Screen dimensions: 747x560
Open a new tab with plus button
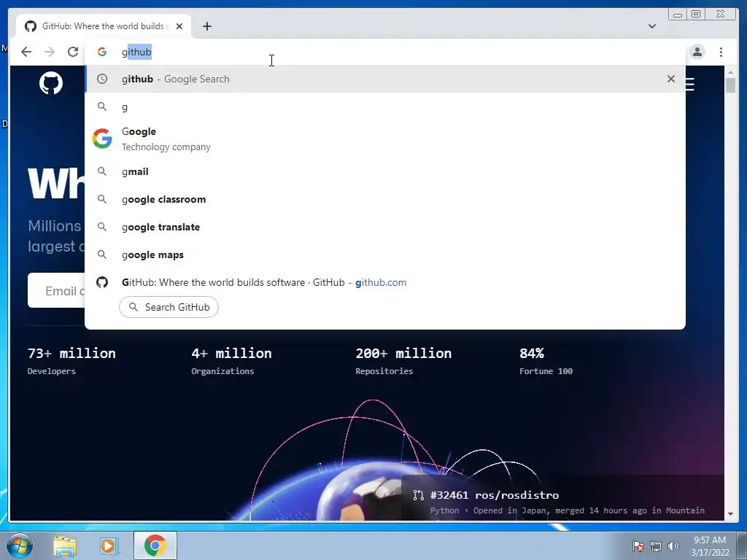(206, 26)
